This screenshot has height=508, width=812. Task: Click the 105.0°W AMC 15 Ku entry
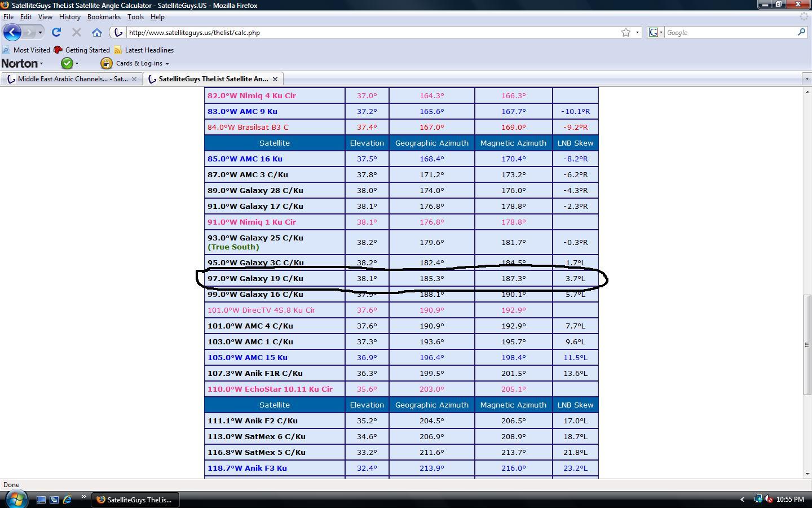tap(247, 357)
